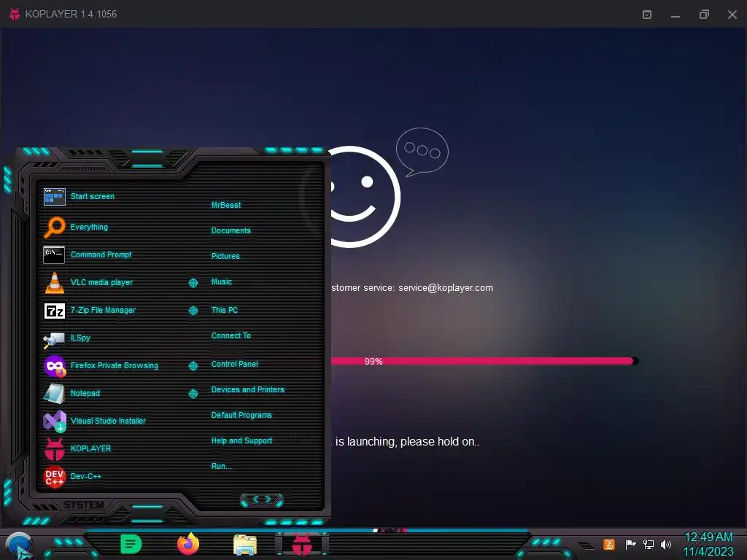Open File Explorer from the taskbar
This screenshot has width=747, height=560.
click(x=245, y=545)
